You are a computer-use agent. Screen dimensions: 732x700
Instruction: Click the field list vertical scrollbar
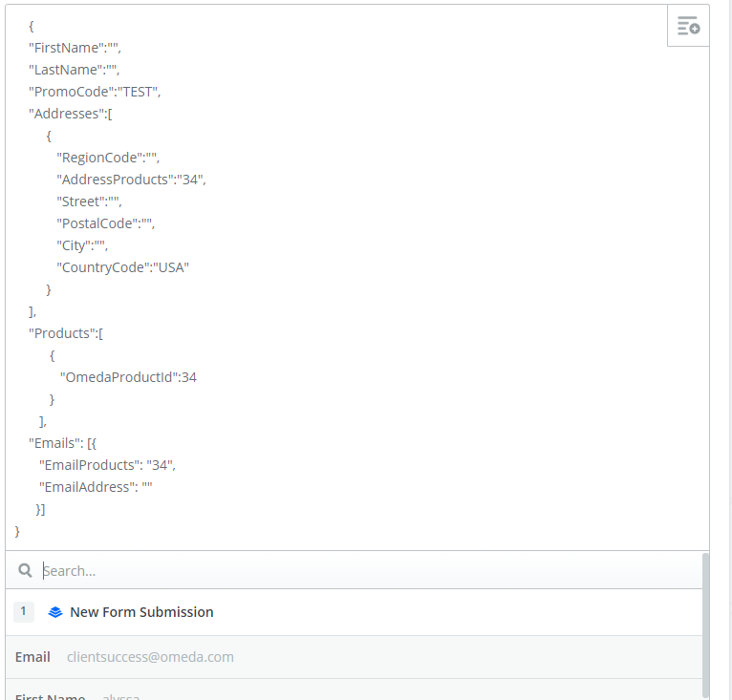(x=706, y=621)
